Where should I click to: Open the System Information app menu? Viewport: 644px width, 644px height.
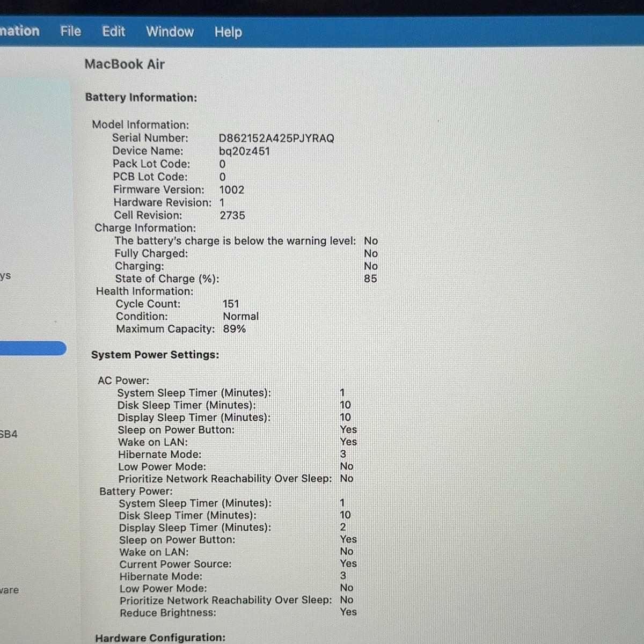tap(19, 31)
